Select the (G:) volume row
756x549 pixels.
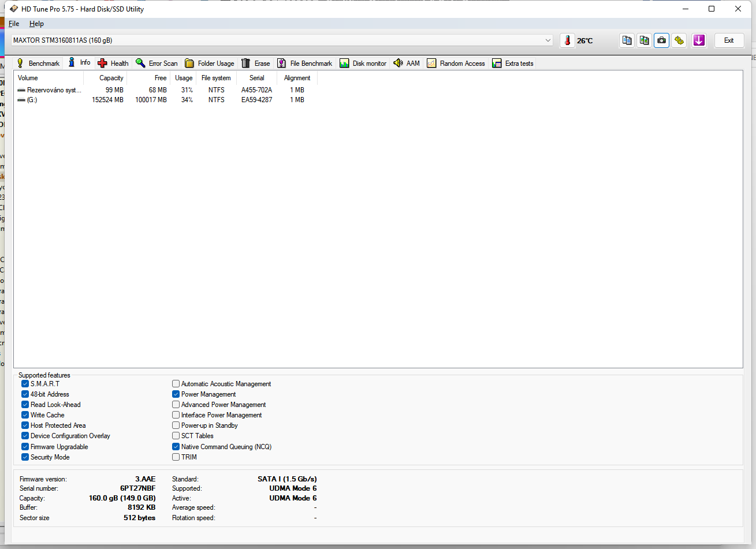coord(32,100)
